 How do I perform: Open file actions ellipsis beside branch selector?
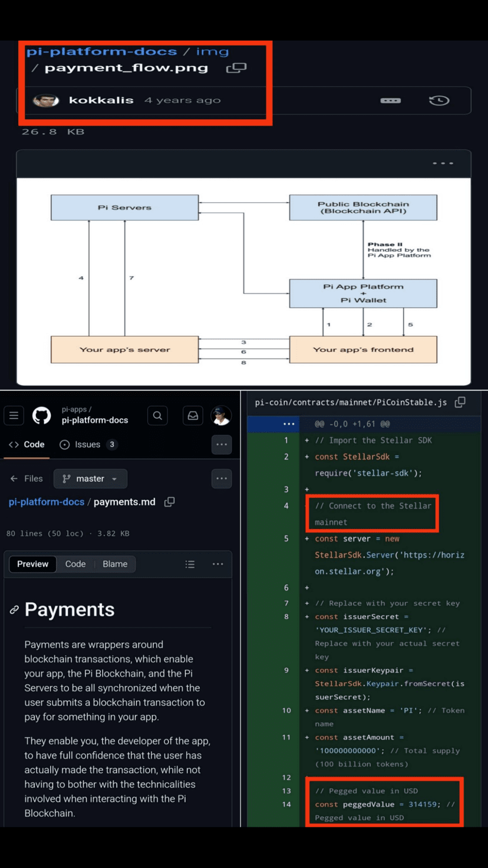click(222, 479)
